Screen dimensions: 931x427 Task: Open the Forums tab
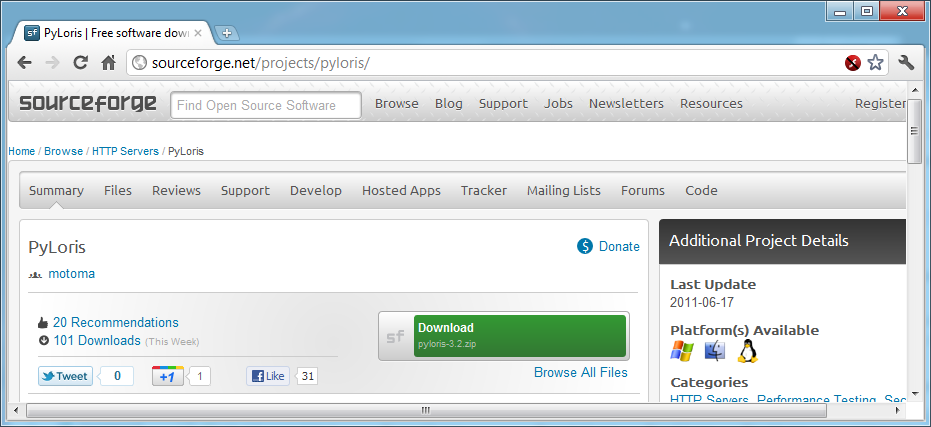coord(643,191)
